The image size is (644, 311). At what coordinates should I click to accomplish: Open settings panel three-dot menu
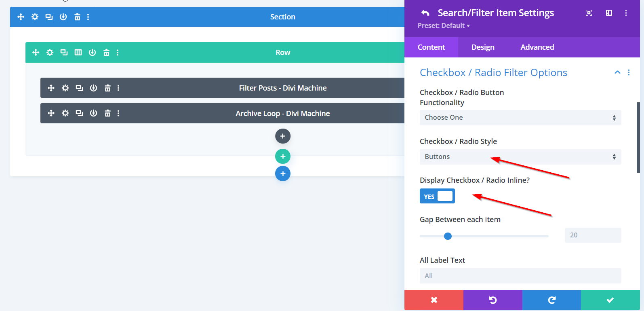coord(626,13)
